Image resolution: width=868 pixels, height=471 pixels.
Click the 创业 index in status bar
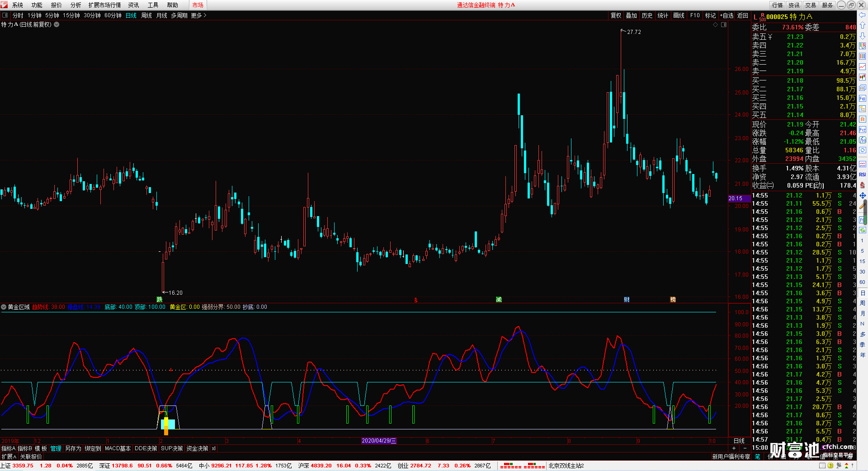(x=403, y=466)
